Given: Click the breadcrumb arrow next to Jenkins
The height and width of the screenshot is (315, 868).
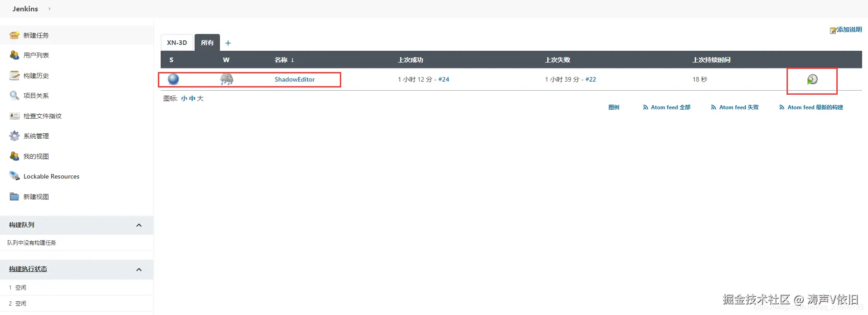Looking at the screenshot, I should (49, 9).
